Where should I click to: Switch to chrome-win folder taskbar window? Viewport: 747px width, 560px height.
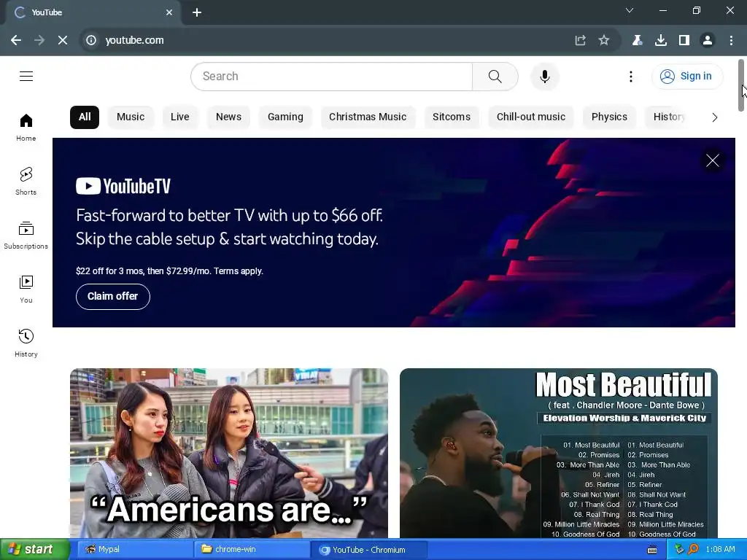(x=252, y=550)
